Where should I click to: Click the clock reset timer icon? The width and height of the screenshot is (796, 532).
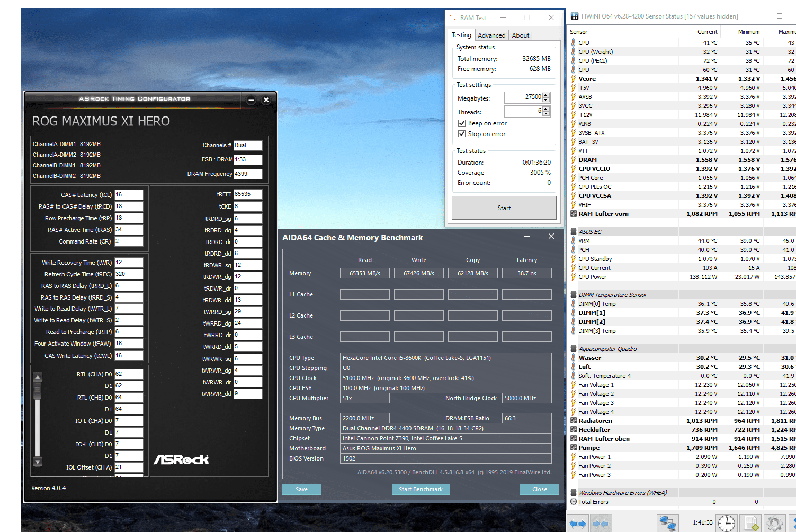[726, 523]
